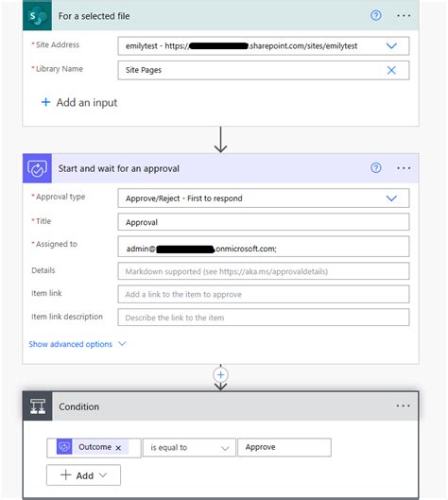The image size is (448, 500).
Task: Click the Library Name field 'Site Pages'
Action: click(x=264, y=70)
